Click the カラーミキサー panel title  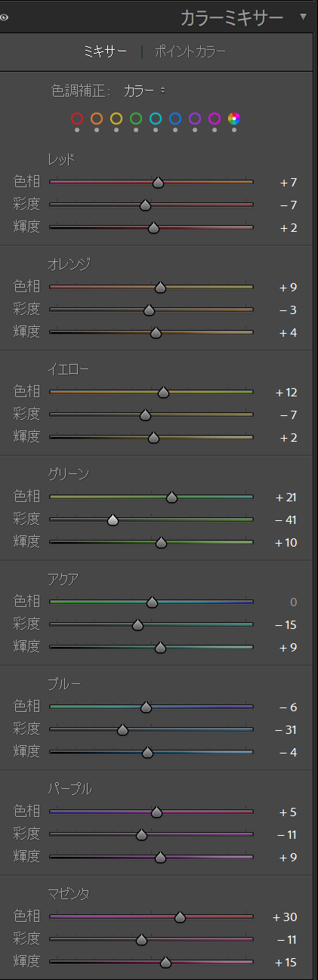coord(232,17)
